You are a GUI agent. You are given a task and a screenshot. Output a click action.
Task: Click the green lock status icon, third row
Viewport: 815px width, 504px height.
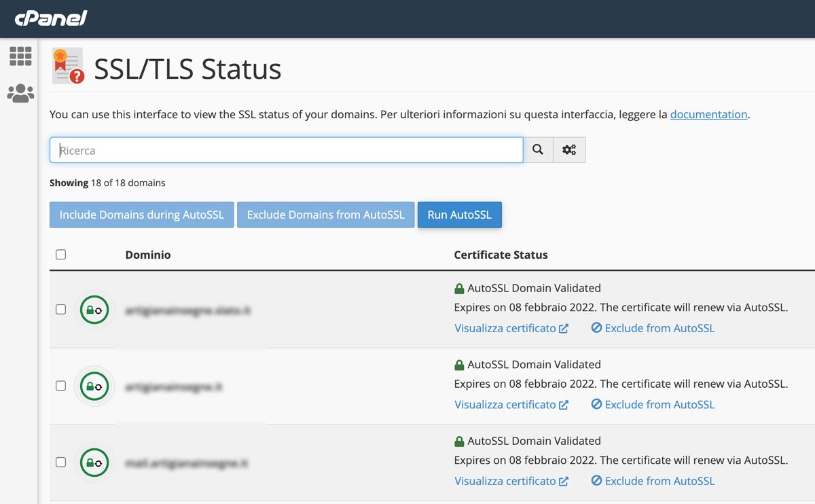point(94,463)
